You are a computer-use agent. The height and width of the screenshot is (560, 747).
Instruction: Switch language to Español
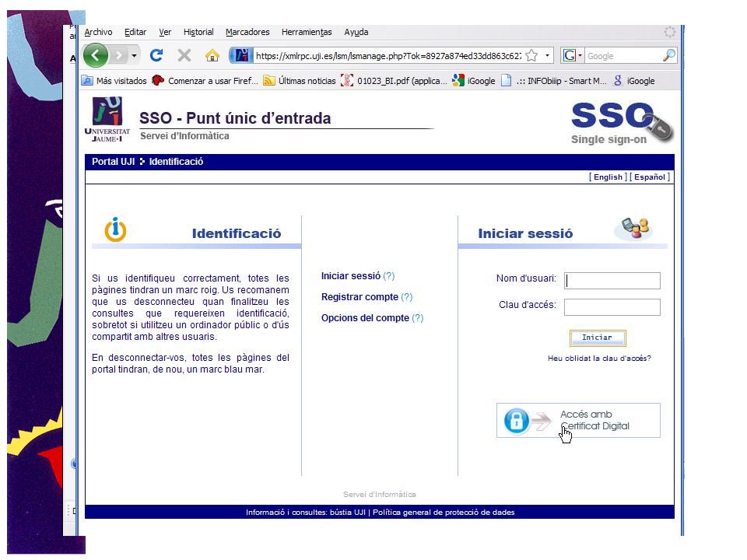click(649, 177)
